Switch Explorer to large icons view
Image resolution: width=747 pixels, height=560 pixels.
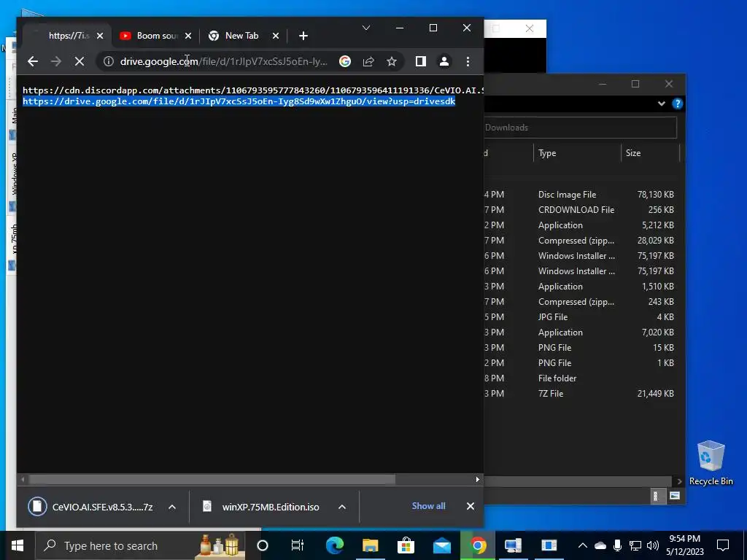[675, 496]
